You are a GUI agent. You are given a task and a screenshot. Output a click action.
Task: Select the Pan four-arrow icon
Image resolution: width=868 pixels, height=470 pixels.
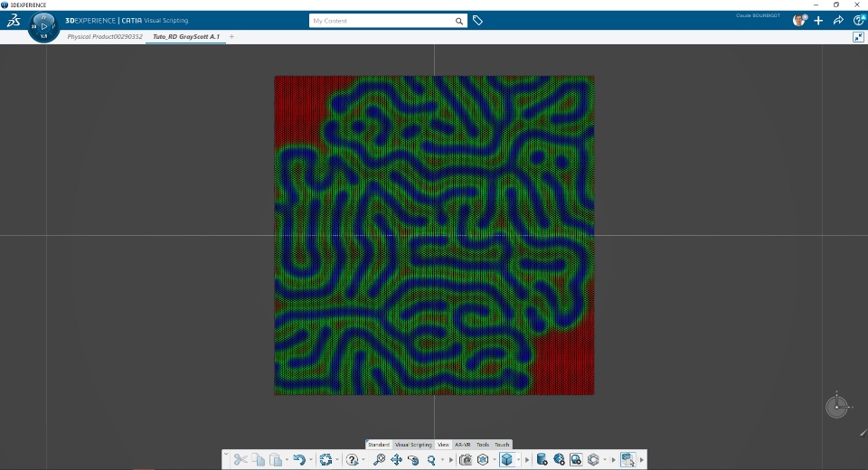(x=396, y=459)
